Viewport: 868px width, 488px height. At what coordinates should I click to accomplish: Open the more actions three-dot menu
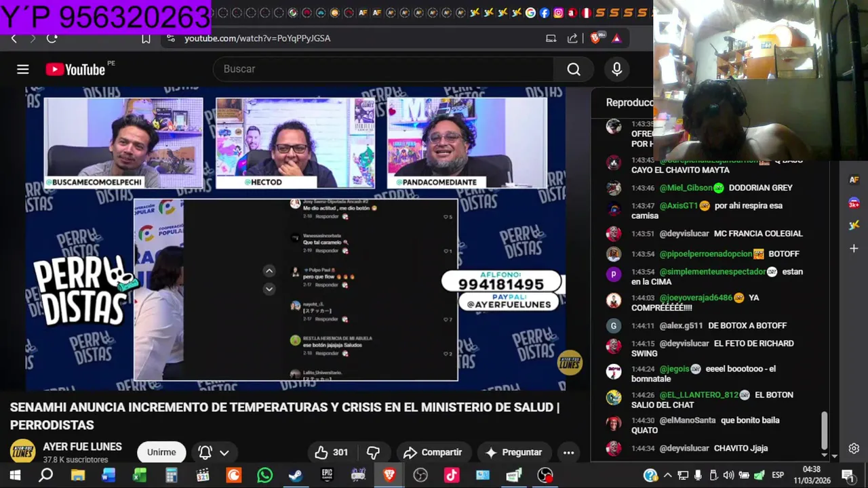pyautogui.click(x=568, y=452)
